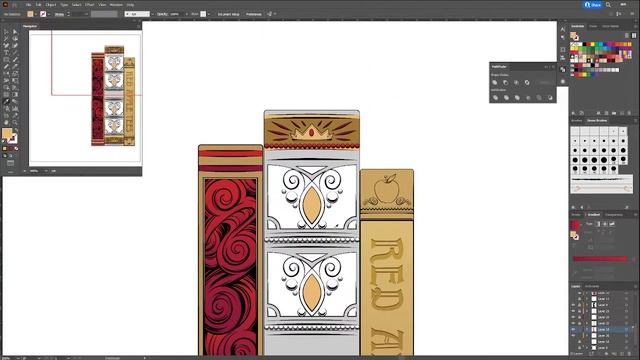Select the Pen tool
The image size is (640, 360).
[x=7, y=46]
